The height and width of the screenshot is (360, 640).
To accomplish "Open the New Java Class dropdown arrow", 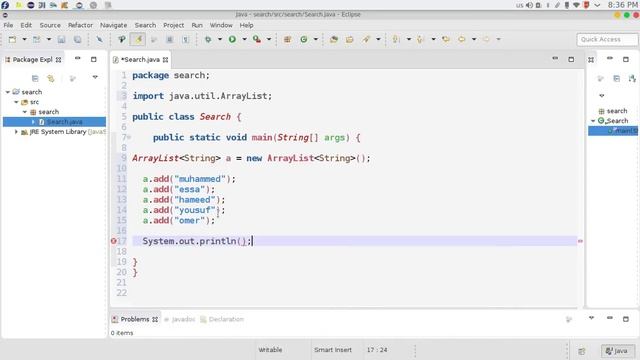I will click(x=316, y=39).
